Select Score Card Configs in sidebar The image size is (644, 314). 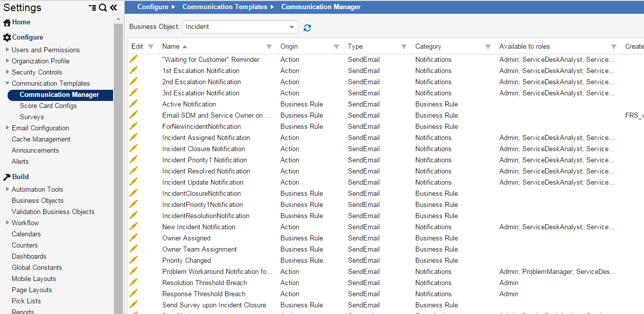(48, 106)
